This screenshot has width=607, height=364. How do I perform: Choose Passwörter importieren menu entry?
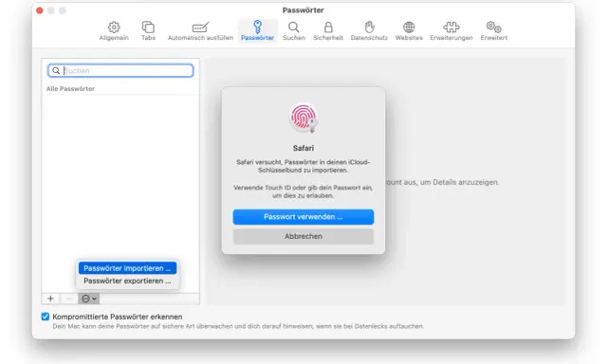point(127,268)
